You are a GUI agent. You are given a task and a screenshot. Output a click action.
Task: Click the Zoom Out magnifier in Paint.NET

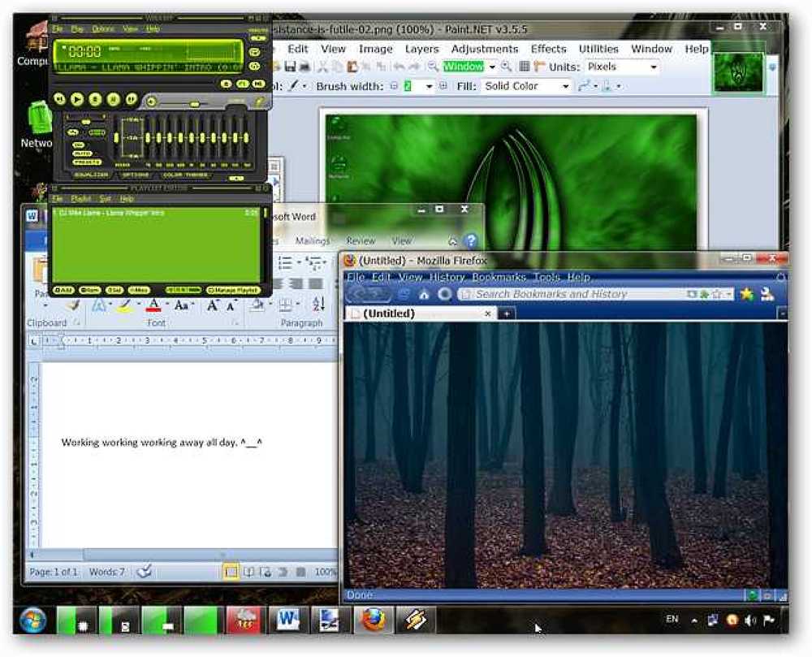coord(433,67)
